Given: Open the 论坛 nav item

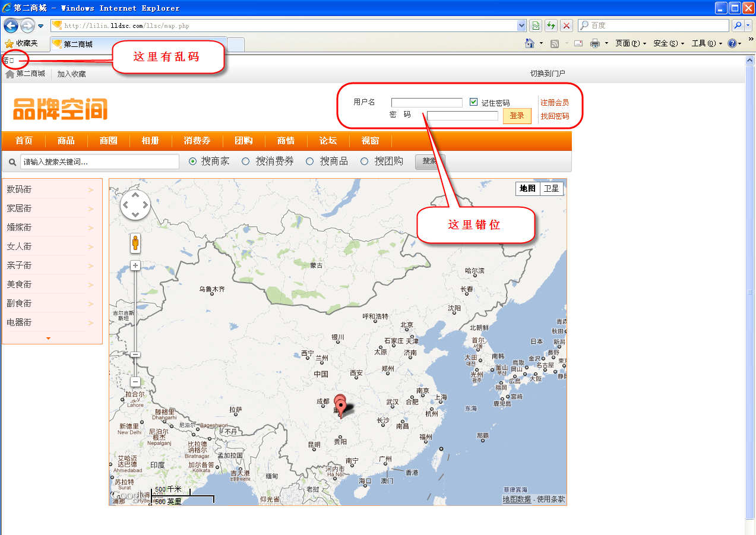Looking at the screenshot, I should [x=328, y=141].
